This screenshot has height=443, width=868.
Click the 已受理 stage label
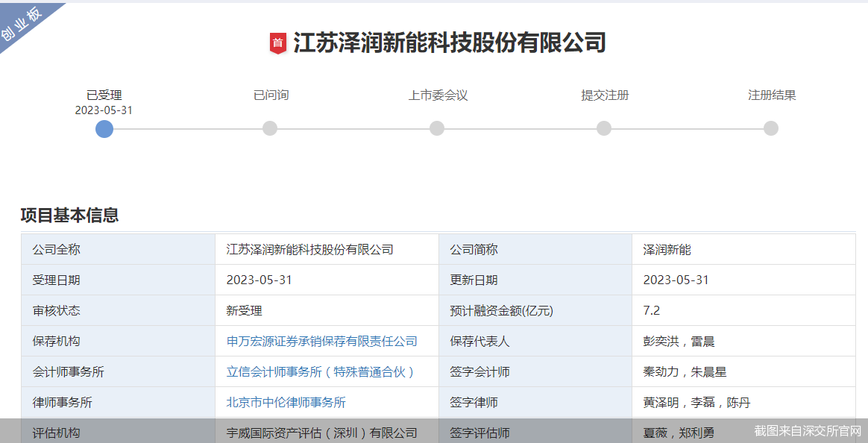104,95
